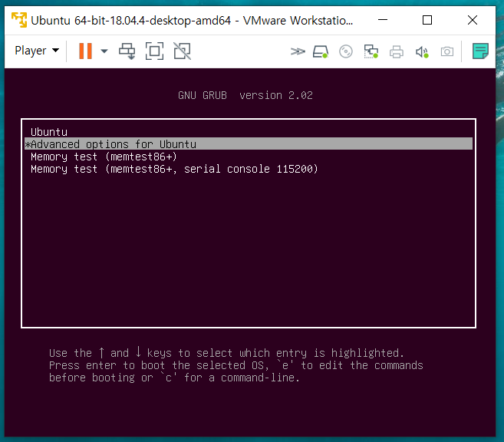The image size is (504, 442).
Task: Click the CD/DVD drive icon
Action: coord(346,51)
